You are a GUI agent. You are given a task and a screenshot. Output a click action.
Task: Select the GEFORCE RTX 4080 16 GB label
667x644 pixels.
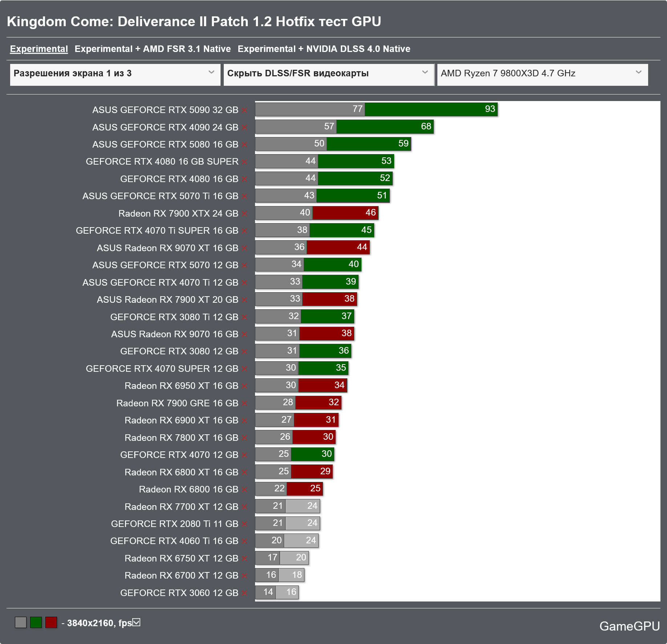pyautogui.click(x=179, y=179)
